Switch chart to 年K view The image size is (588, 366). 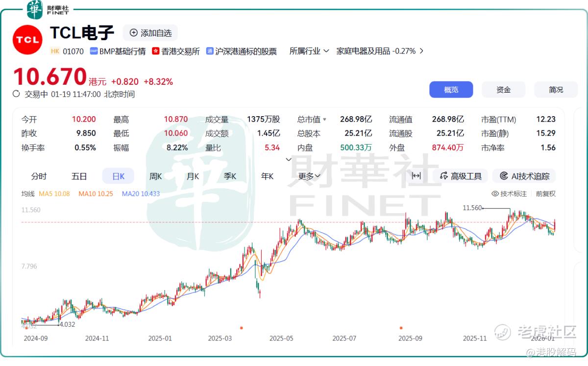coord(267,176)
